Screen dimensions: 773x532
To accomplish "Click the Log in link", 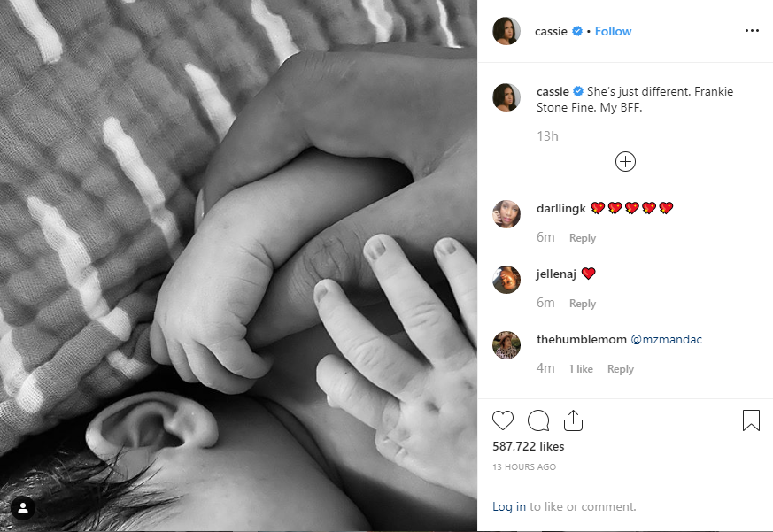I will tap(509, 506).
